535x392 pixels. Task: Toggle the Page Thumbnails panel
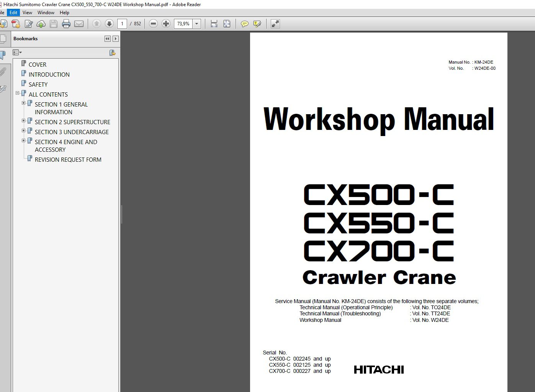(x=4, y=38)
